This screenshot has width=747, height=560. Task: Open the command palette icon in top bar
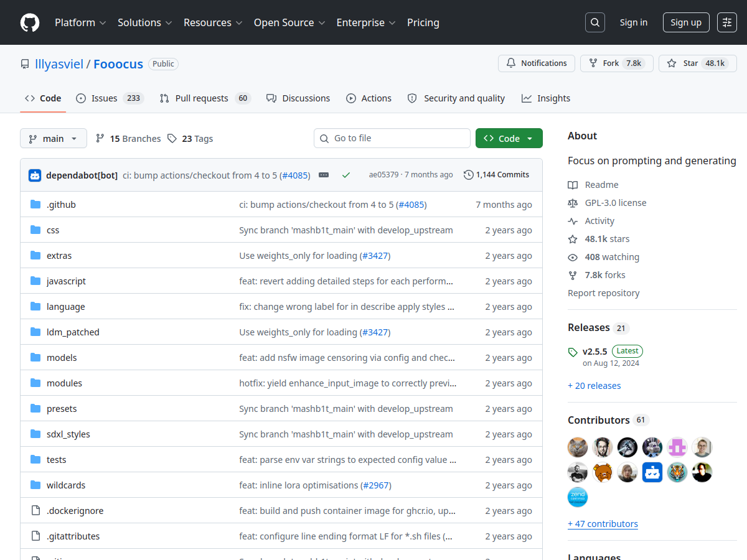[x=726, y=22]
